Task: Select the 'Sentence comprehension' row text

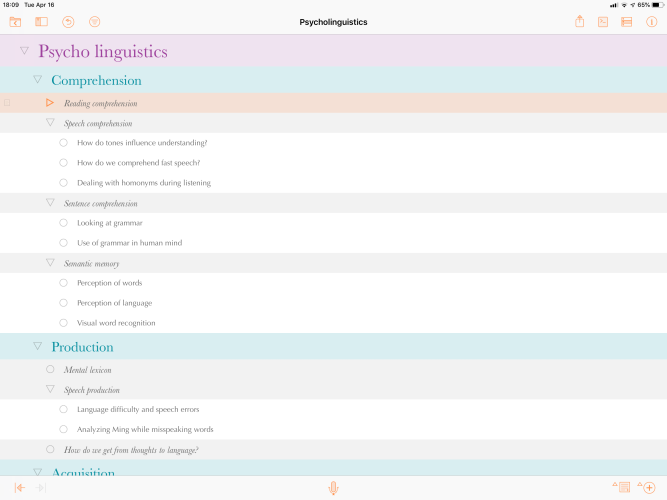Action: [x=101, y=203]
